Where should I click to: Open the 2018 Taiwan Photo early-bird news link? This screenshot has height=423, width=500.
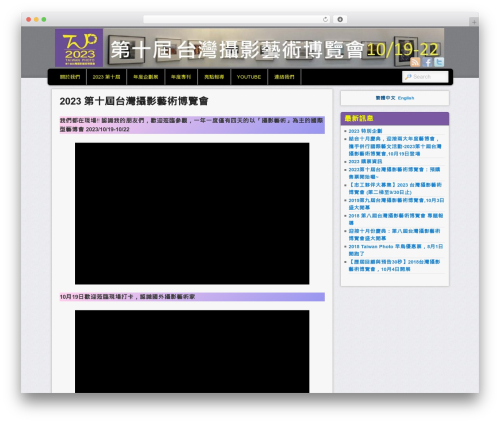coord(396,250)
